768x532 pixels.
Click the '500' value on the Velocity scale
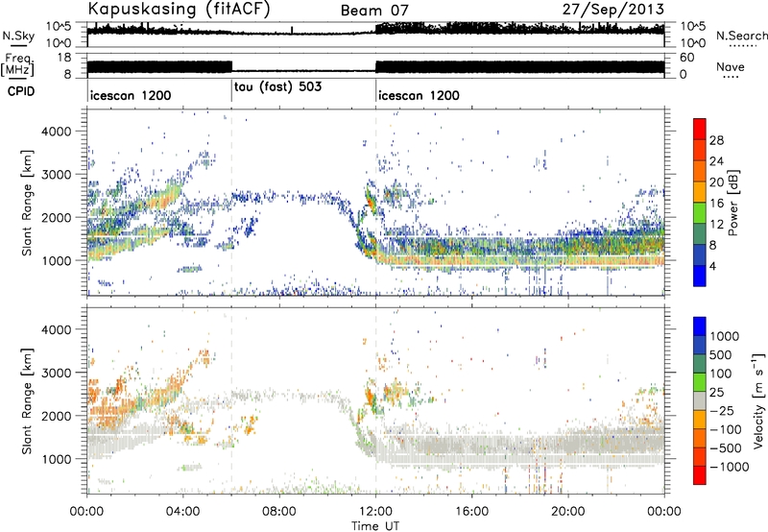(x=721, y=355)
